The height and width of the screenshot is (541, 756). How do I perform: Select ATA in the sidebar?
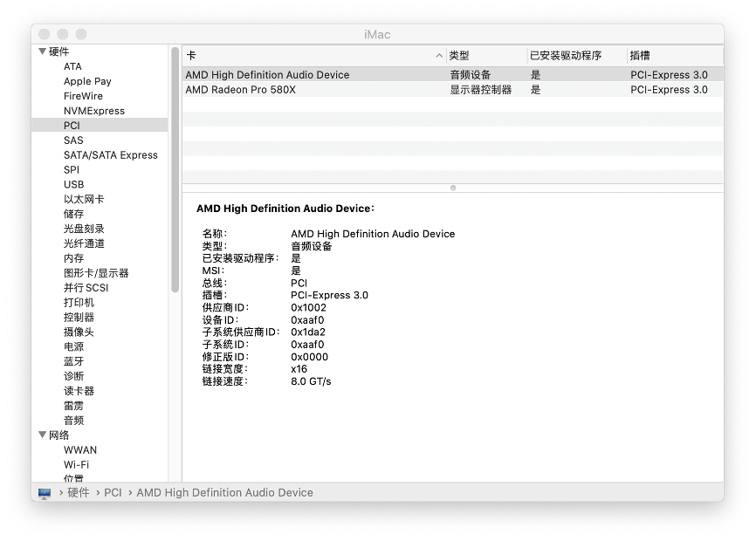tap(72, 66)
